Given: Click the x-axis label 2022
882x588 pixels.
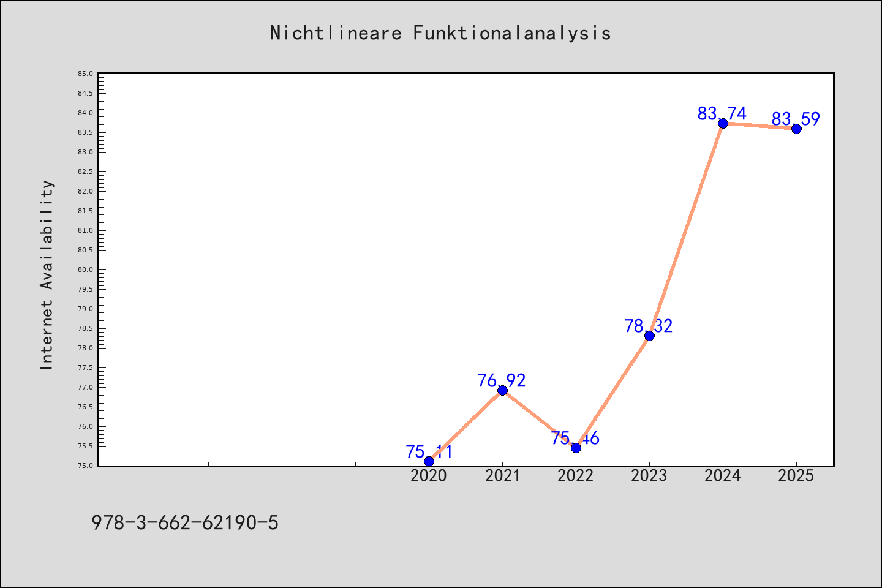Looking at the screenshot, I should 576,475.
